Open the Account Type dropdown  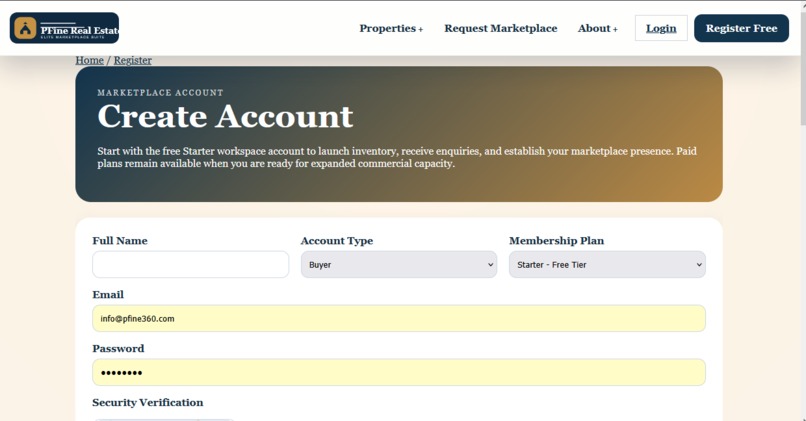pyautogui.click(x=399, y=264)
